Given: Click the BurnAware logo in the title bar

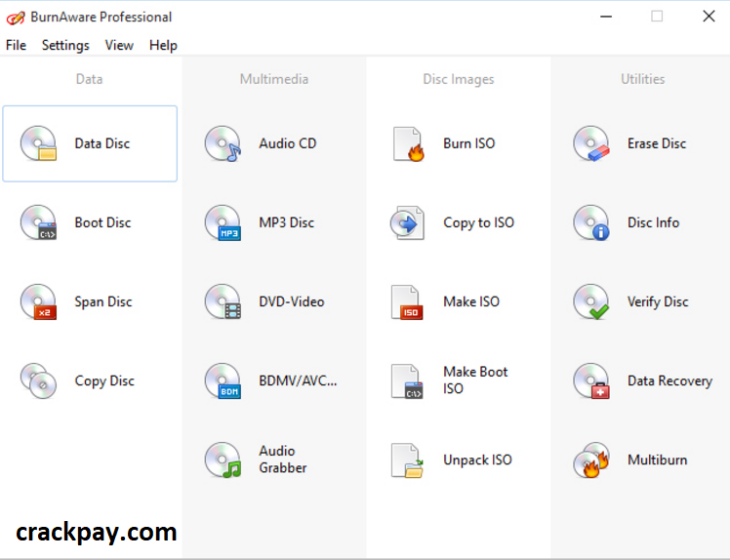Looking at the screenshot, I should (16, 18).
